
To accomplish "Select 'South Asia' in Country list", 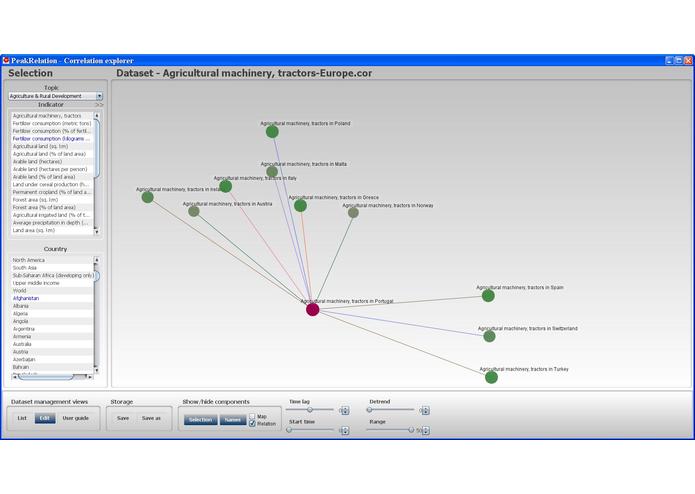I will (x=52, y=268).
